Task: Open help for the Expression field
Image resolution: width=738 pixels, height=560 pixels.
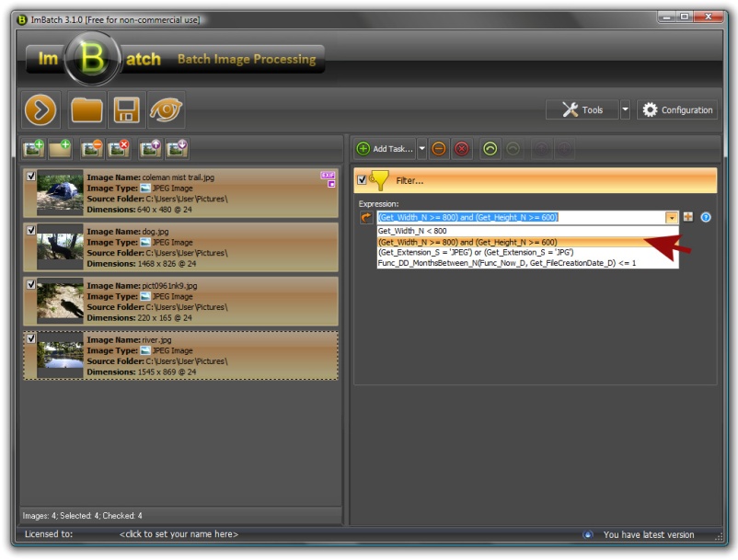Action: tap(706, 218)
